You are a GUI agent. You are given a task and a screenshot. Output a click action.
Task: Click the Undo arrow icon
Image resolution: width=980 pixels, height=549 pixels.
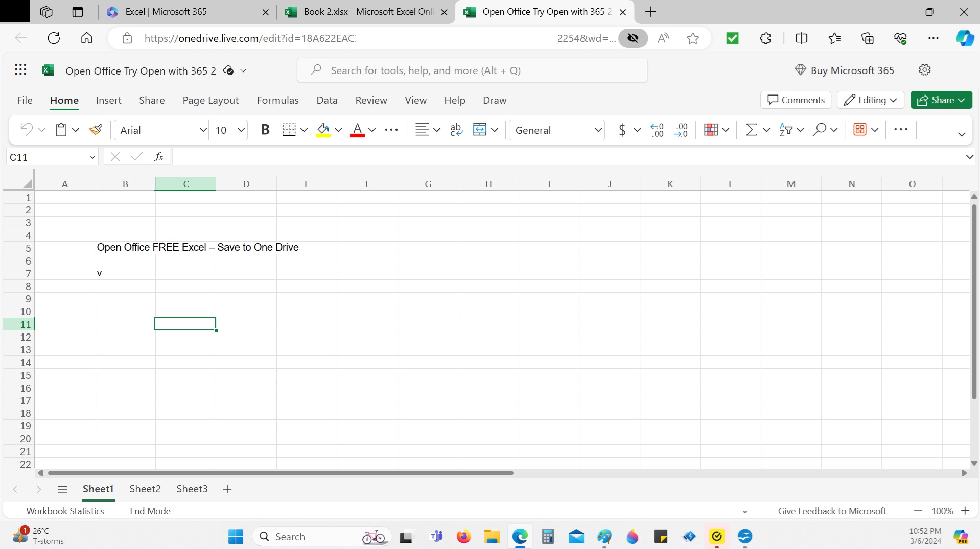point(26,130)
